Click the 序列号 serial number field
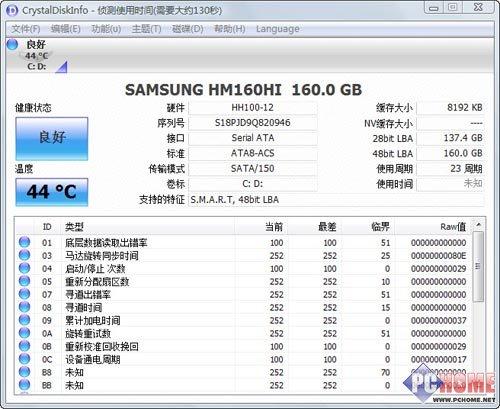 [253, 123]
